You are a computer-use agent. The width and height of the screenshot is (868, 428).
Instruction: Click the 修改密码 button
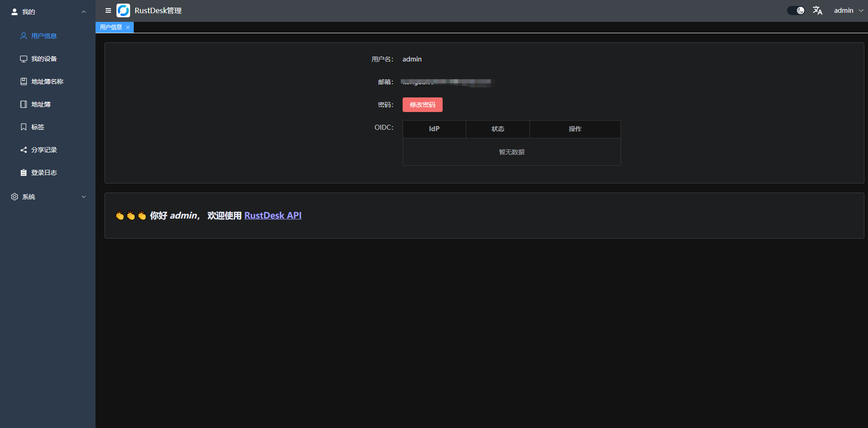(422, 105)
